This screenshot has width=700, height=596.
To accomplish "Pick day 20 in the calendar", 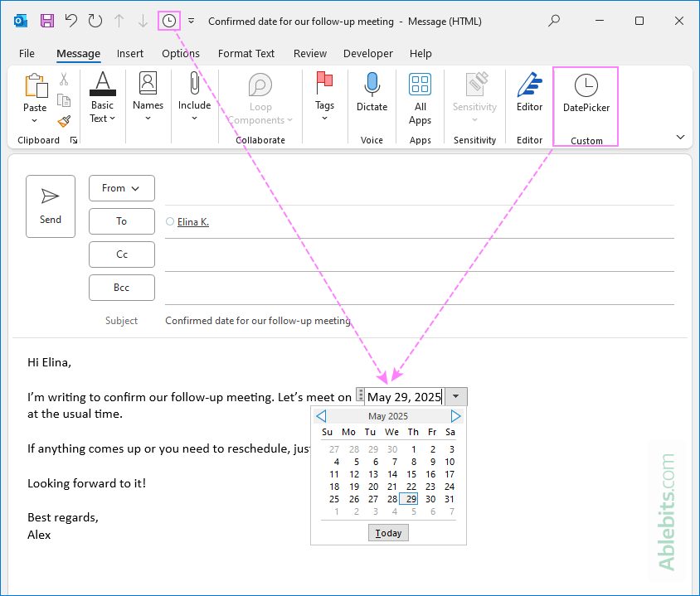I will pos(372,487).
